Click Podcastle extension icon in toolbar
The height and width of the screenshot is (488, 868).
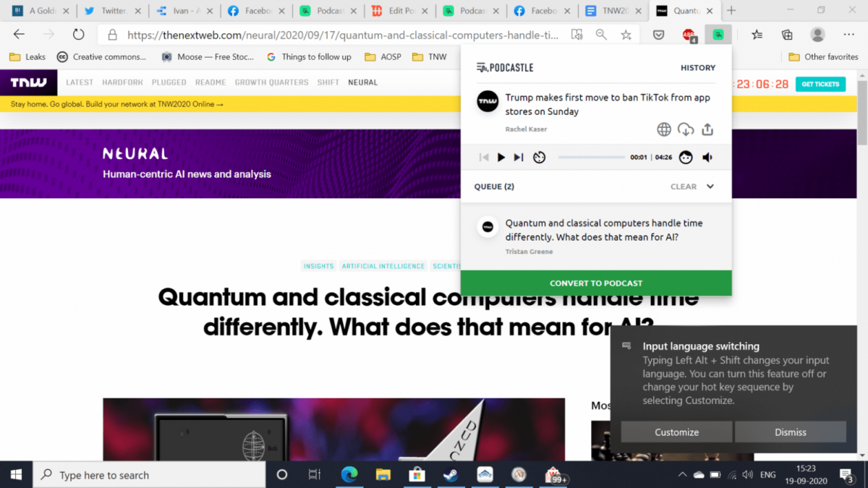[x=718, y=34]
